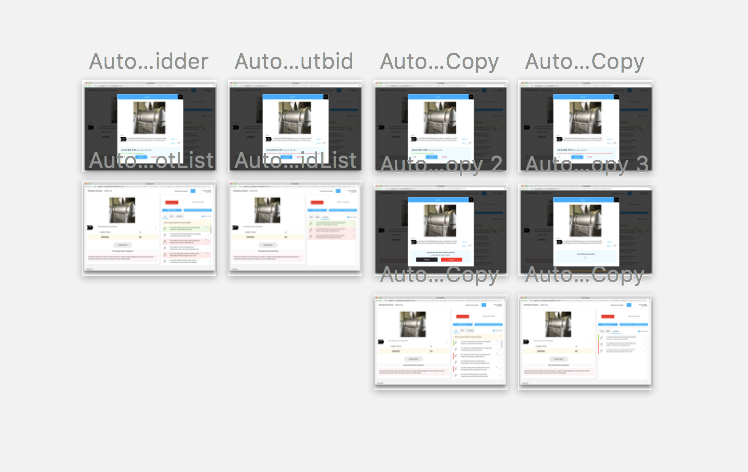
Task: Click the pink warning banner in Auto...otList artboard
Action: [122, 258]
